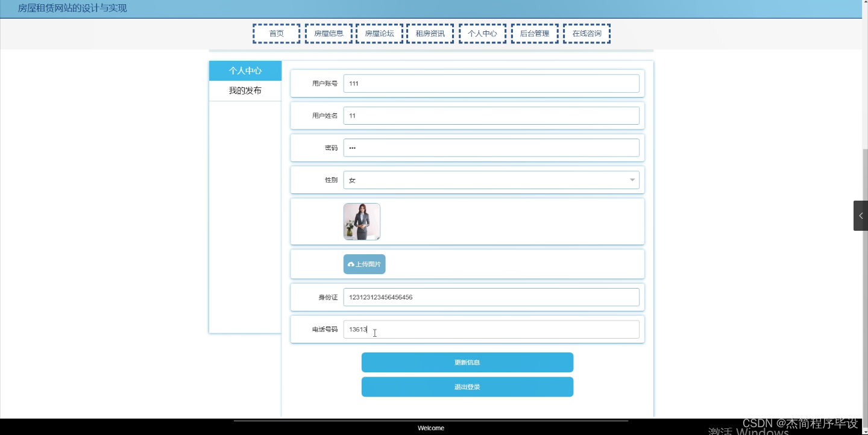This screenshot has width=868, height=435.
Task: Open the 房屋论坛 section
Action: click(x=380, y=33)
